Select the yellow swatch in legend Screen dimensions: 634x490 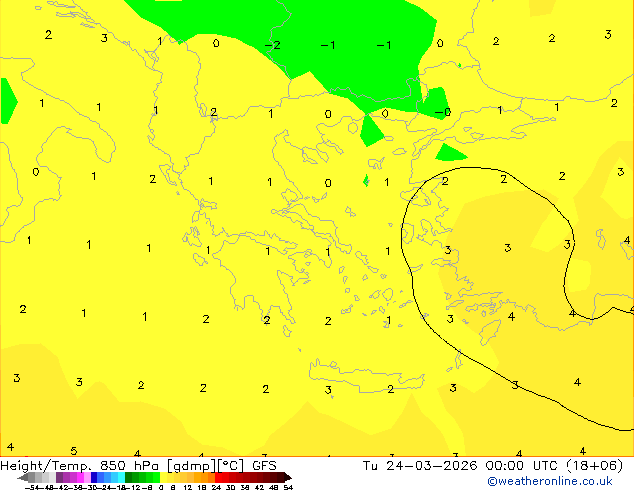[x=163, y=478]
